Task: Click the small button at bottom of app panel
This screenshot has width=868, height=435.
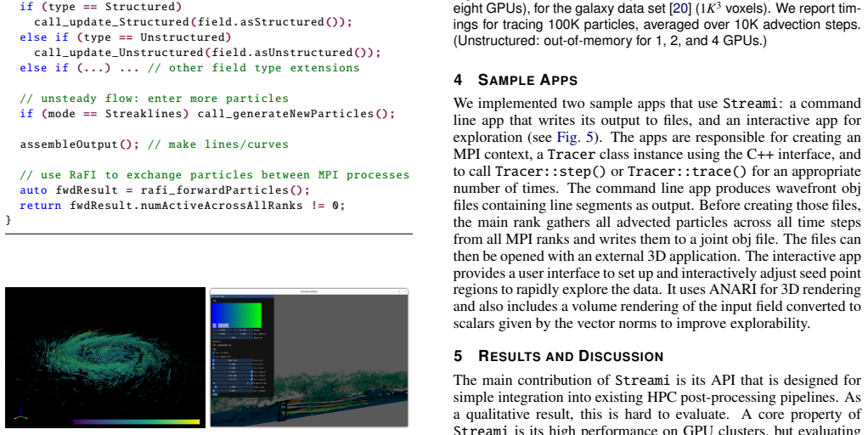Action: pos(215,394)
